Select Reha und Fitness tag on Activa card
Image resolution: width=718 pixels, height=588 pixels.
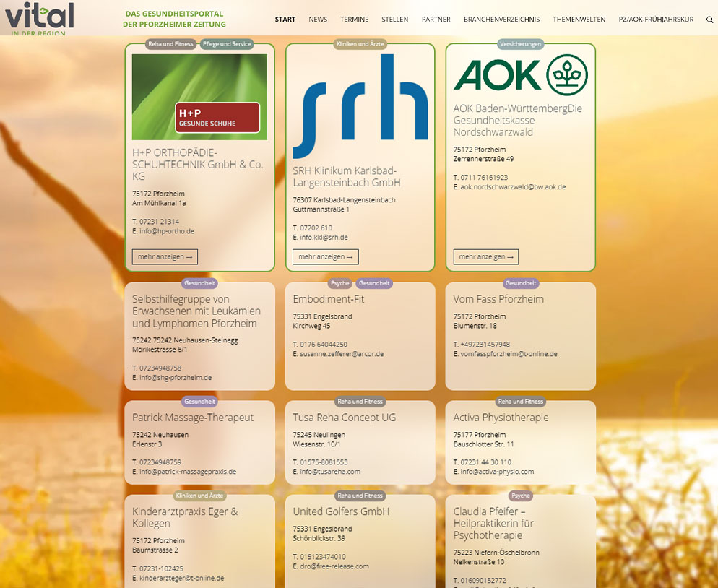[521, 401]
